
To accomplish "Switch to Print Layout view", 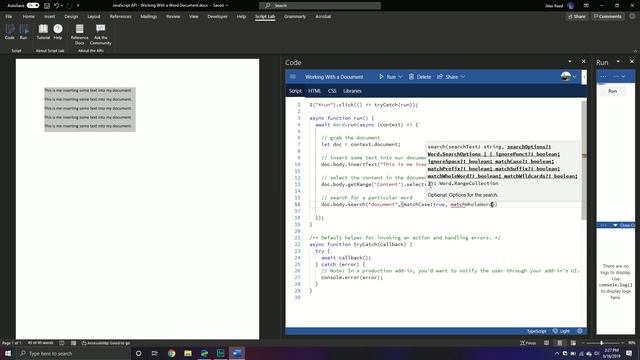I will tap(560, 343).
